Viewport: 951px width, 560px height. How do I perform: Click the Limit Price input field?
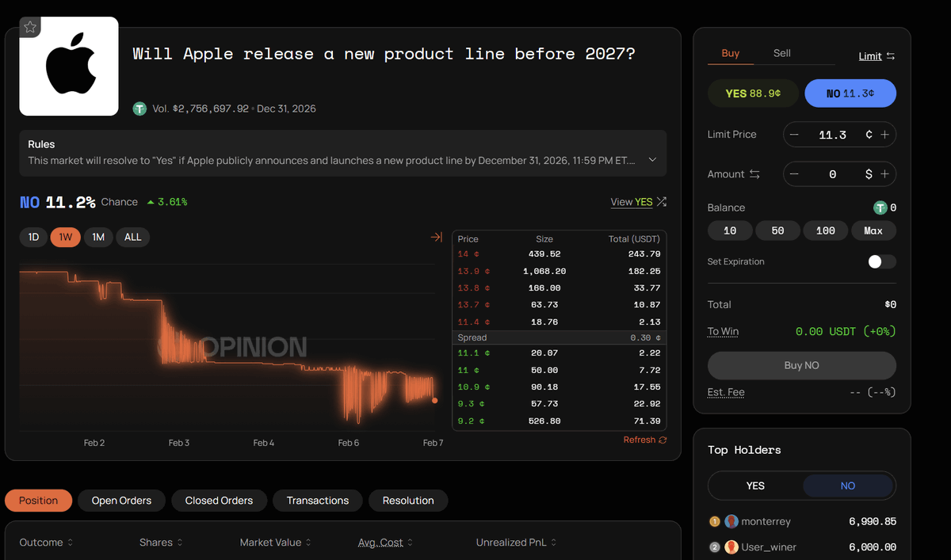point(832,135)
